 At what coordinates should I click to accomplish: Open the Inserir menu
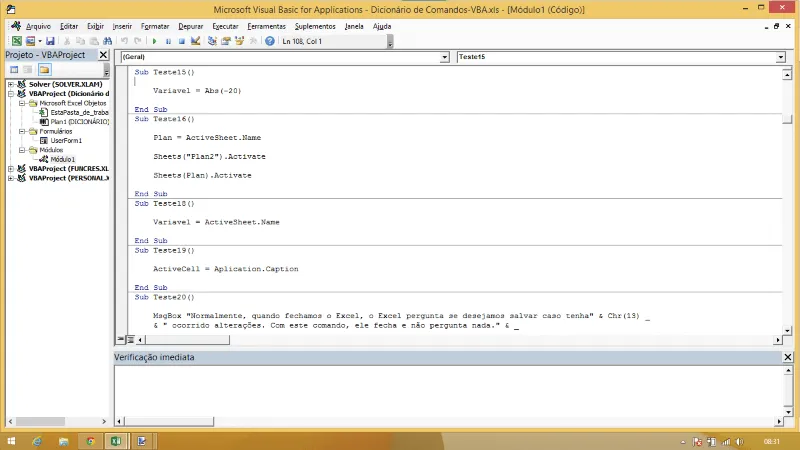point(122,27)
